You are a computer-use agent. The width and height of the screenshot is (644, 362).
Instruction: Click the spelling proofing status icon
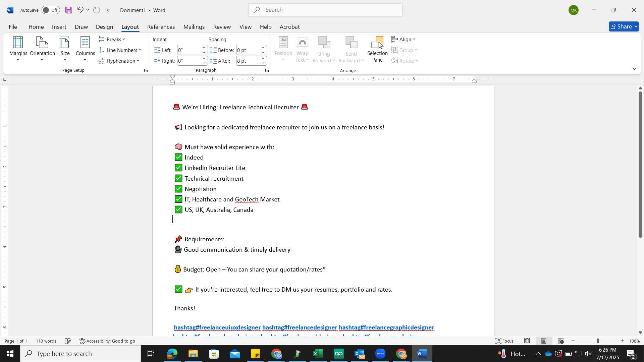tap(68, 341)
